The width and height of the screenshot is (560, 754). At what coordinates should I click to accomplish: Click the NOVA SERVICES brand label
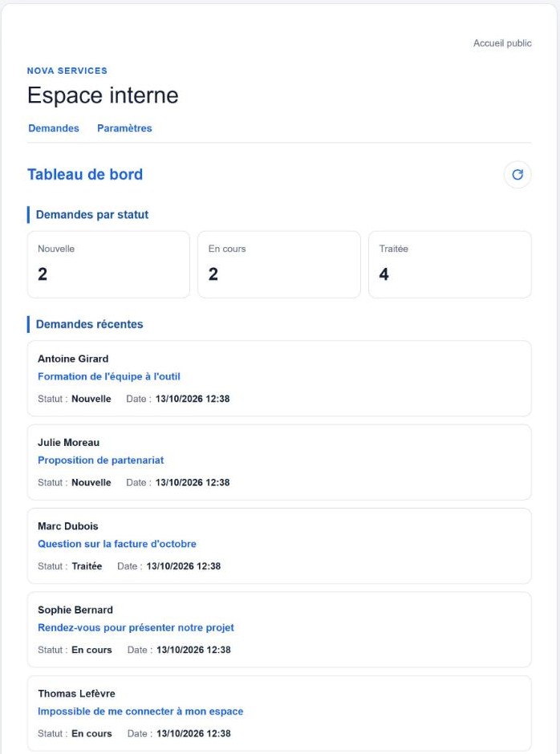coord(67,71)
